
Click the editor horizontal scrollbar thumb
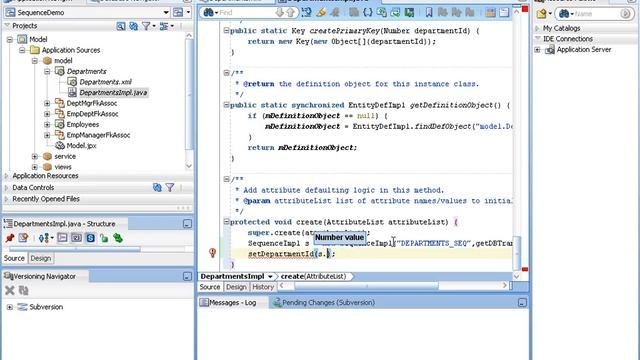coord(367,286)
